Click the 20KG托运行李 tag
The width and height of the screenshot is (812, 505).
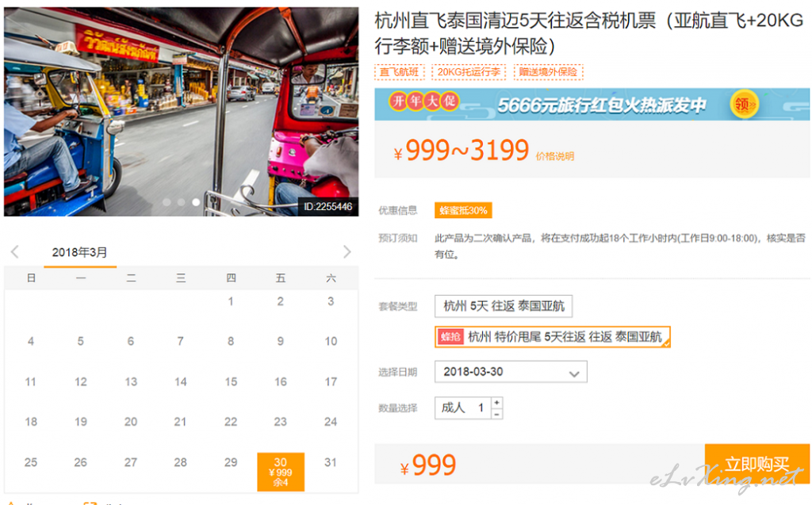pyautogui.click(x=469, y=72)
